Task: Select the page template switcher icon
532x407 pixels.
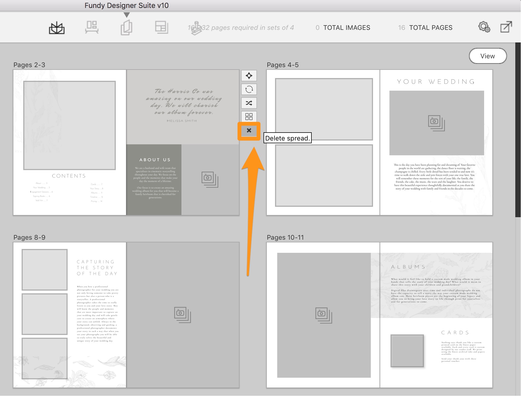Action: [249, 116]
